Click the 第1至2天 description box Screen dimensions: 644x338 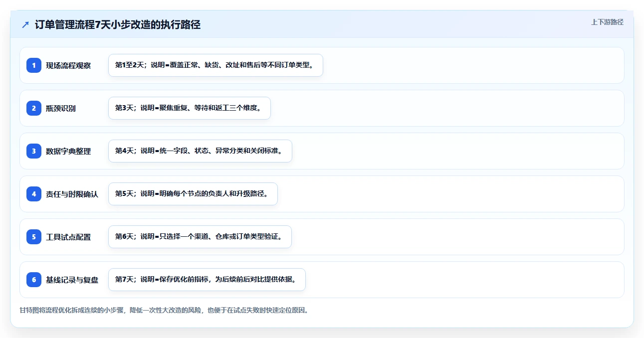coord(215,65)
